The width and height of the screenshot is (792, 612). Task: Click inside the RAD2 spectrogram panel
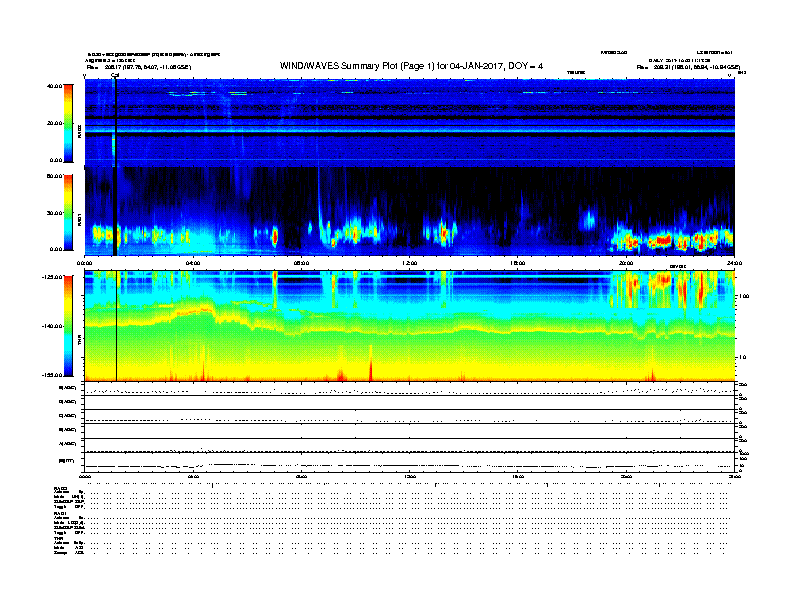tap(409, 123)
